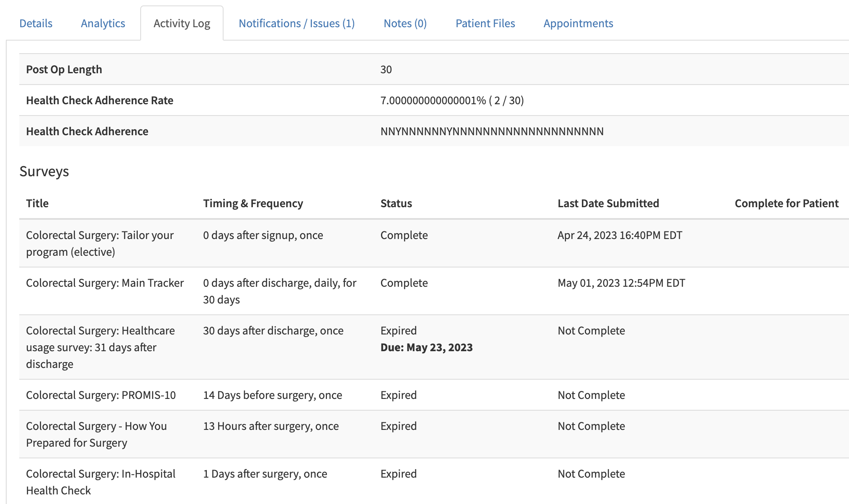Click the Healthcare usage survey title
The image size is (849, 504).
(x=100, y=347)
